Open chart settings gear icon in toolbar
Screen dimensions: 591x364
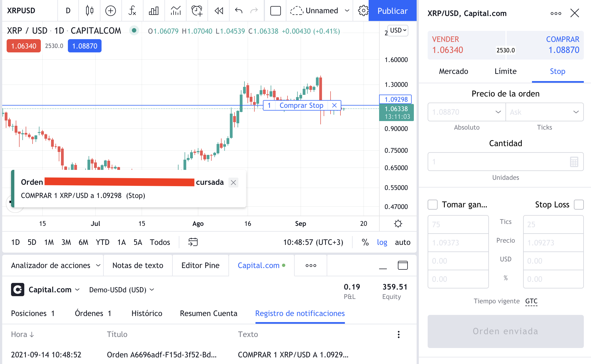(x=363, y=11)
